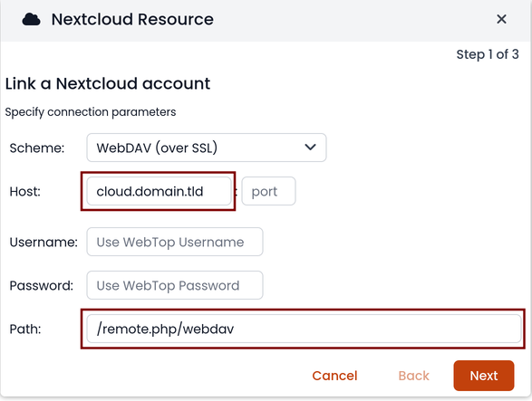The width and height of the screenshot is (532, 401).
Task: Proceed with the Next button
Action: click(484, 376)
